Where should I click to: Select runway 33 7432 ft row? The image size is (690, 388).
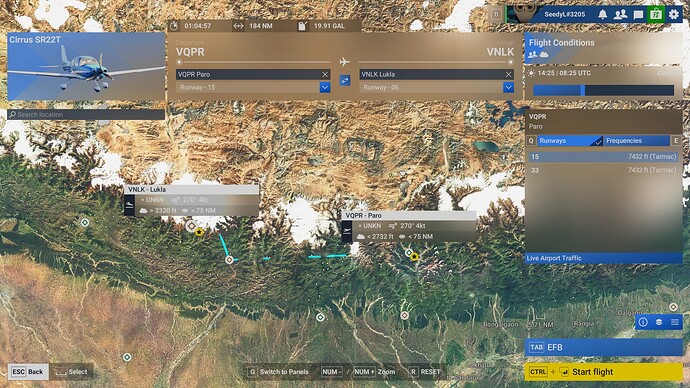click(603, 170)
